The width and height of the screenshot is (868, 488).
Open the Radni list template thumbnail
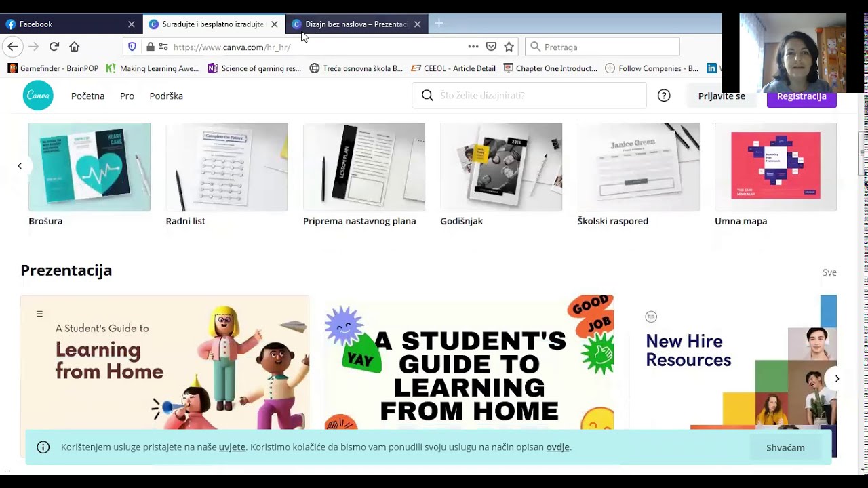coord(226,167)
